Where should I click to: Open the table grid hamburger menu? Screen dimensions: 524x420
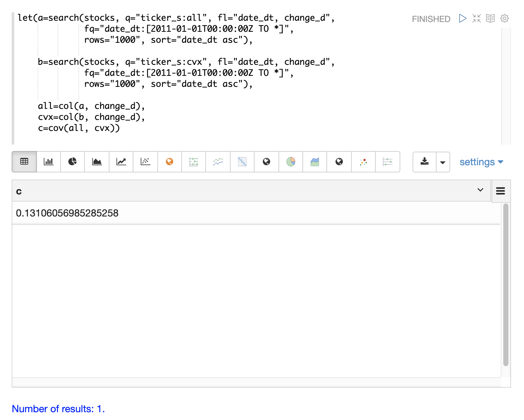pyautogui.click(x=500, y=191)
